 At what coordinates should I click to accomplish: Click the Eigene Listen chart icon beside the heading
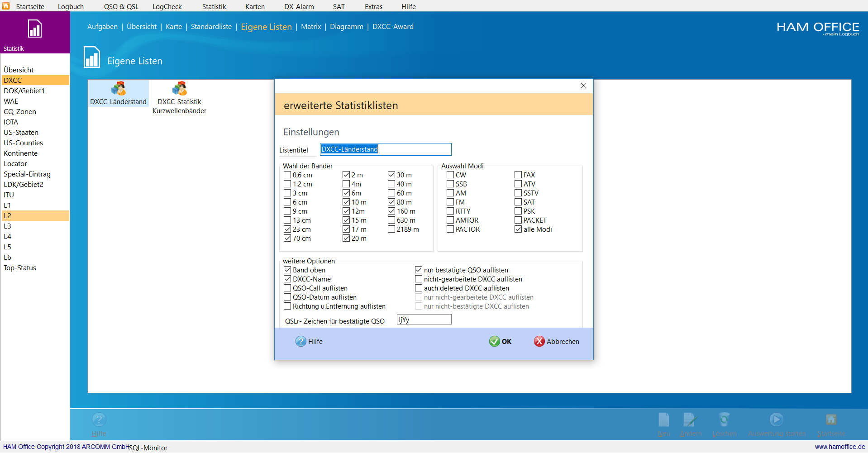92,57
